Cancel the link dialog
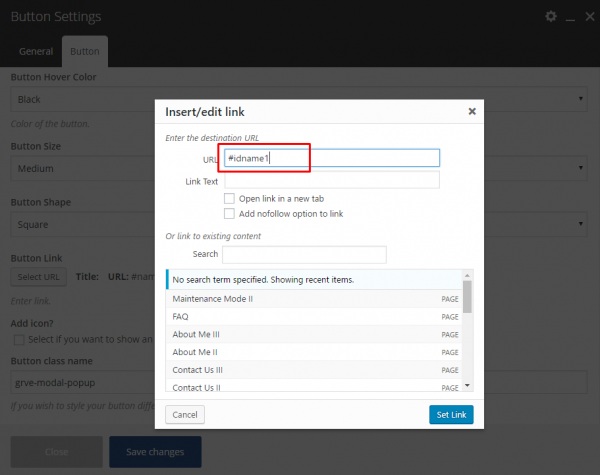 184,414
